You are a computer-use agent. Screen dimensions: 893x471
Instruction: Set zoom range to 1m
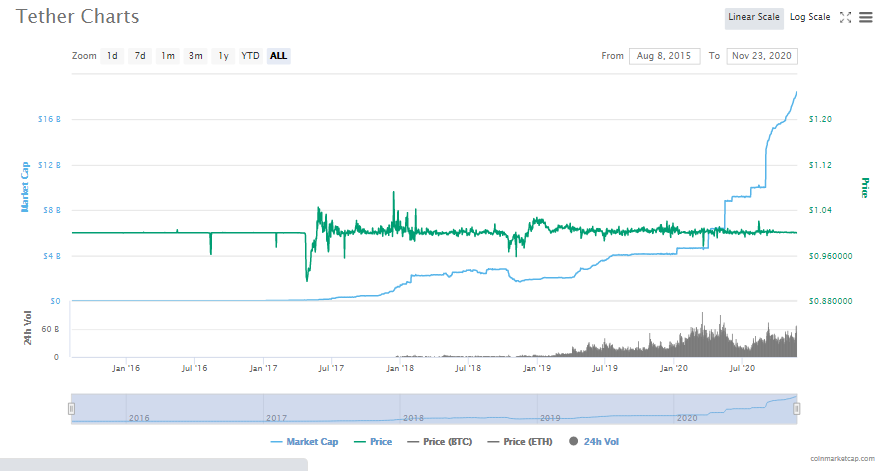click(167, 56)
